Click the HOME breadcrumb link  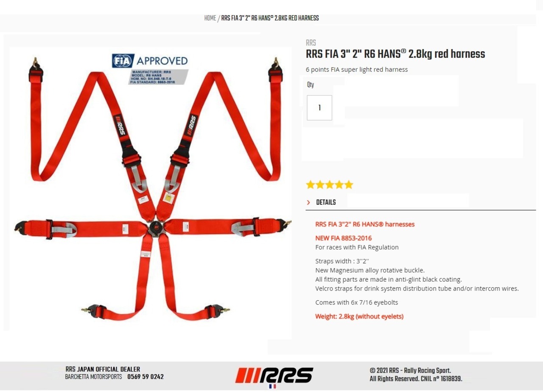click(210, 18)
